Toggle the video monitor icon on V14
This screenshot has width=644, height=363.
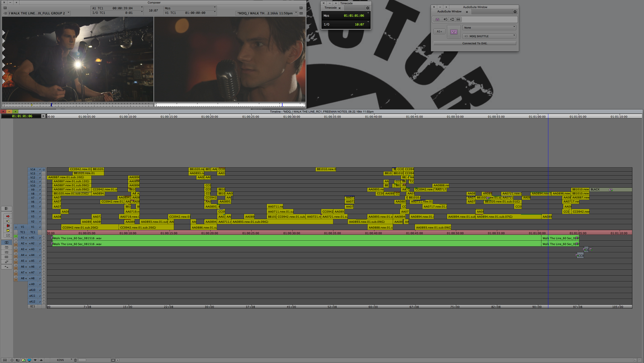pyautogui.click(x=44, y=170)
